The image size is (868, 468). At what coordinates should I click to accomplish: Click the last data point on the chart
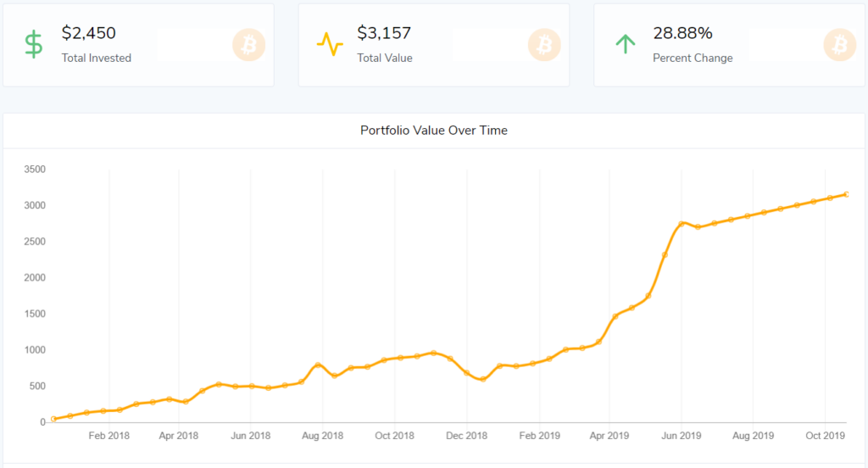[847, 194]
